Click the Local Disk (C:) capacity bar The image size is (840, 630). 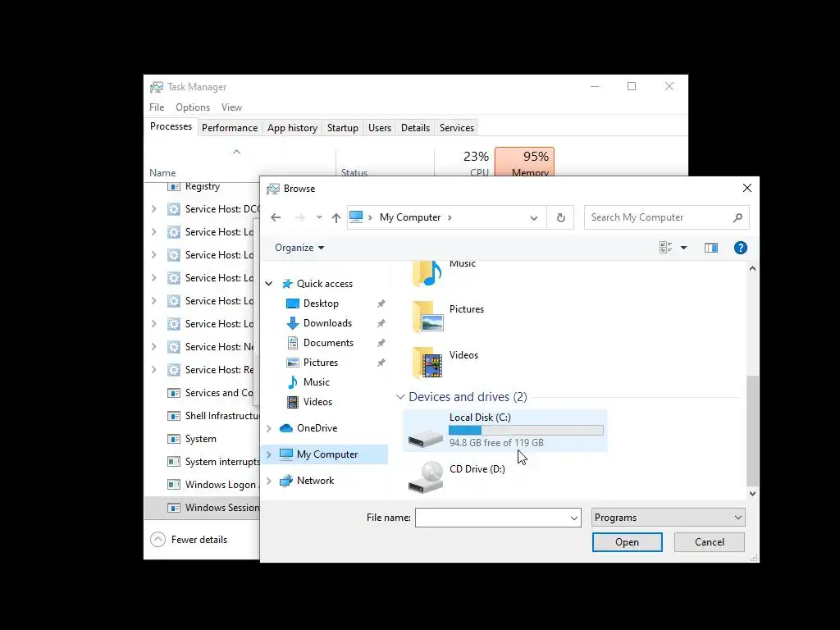[x=526, y=430]
